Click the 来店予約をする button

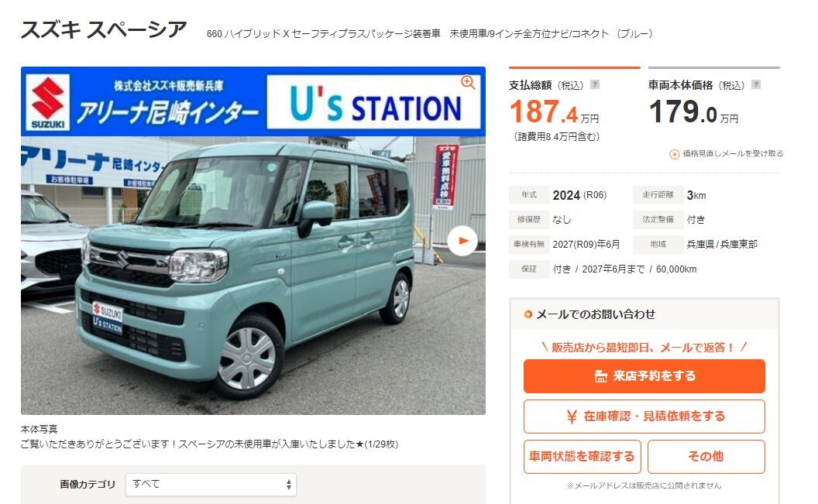(644, 376)
